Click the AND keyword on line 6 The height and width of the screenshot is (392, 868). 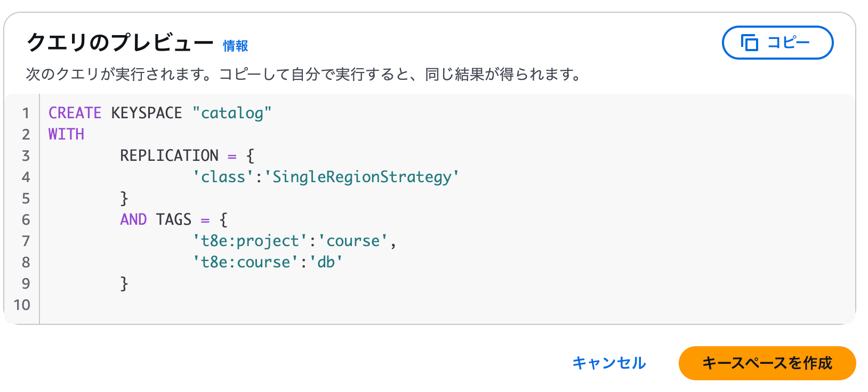(133, 219)
